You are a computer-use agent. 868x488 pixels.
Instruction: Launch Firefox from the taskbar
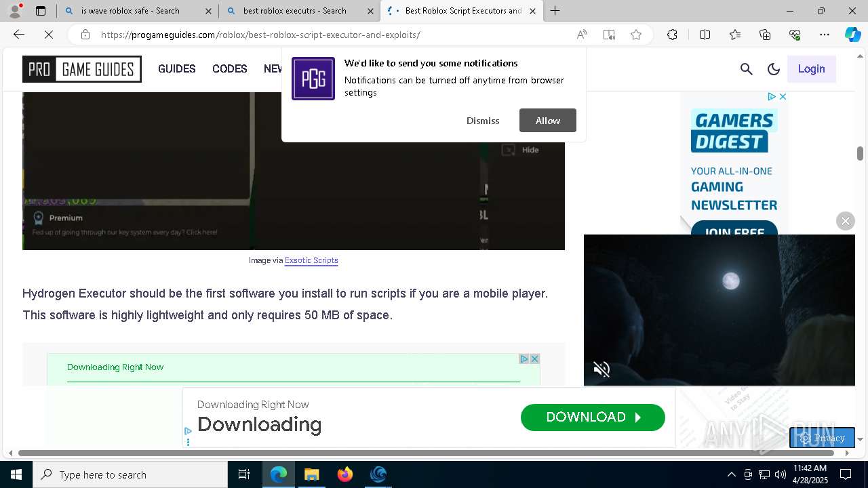[344, 474]
